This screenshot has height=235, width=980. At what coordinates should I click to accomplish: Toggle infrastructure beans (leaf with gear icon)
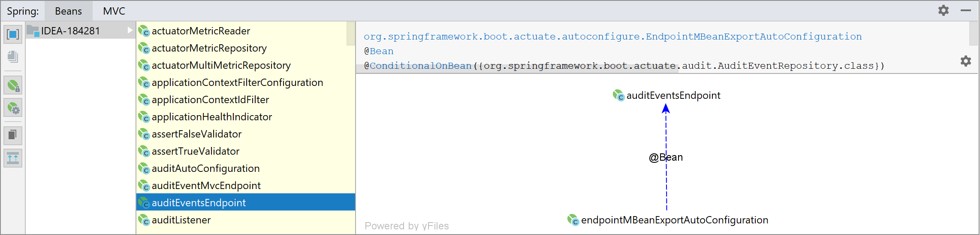tap(13, 108)
